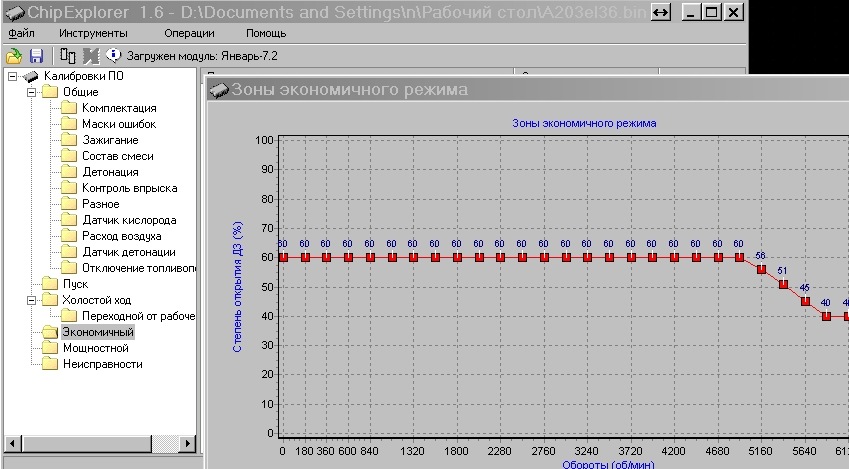Viewport: 849px width, 469px height.
Task: Click the compare files toolbar icon
Action: point(68,55)
